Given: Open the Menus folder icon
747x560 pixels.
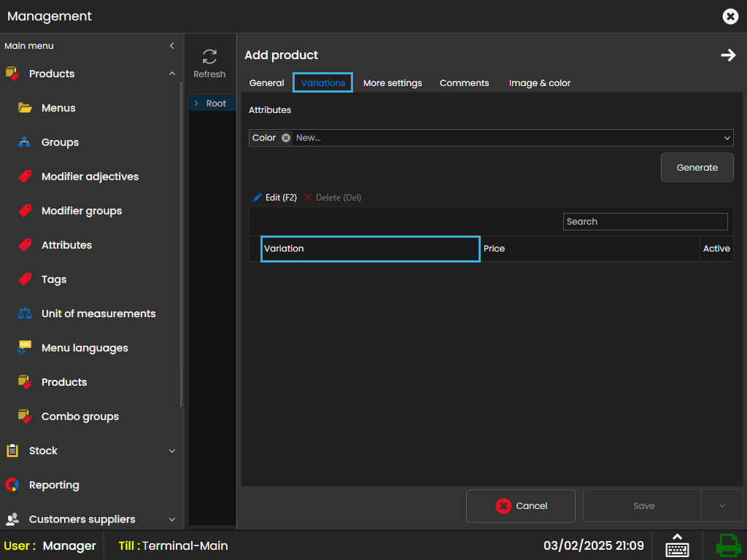Looking at the screenshot, I should 25,108.
